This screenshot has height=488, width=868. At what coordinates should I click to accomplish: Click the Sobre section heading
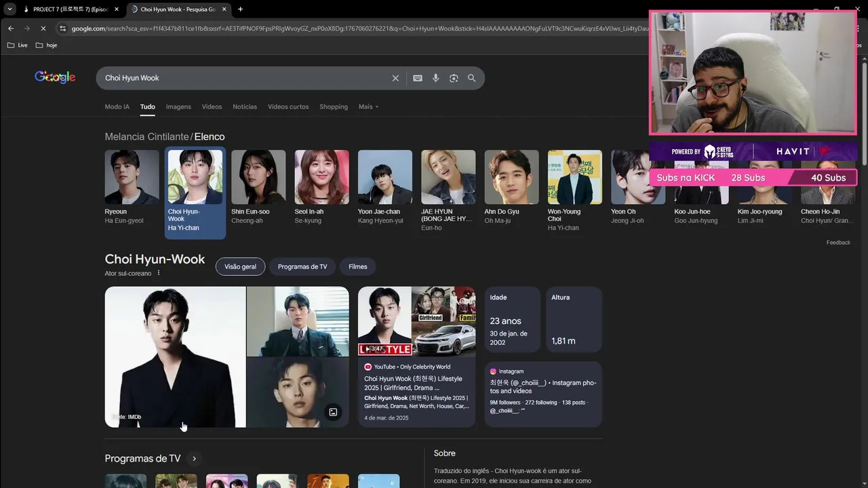tap(445, 453)
